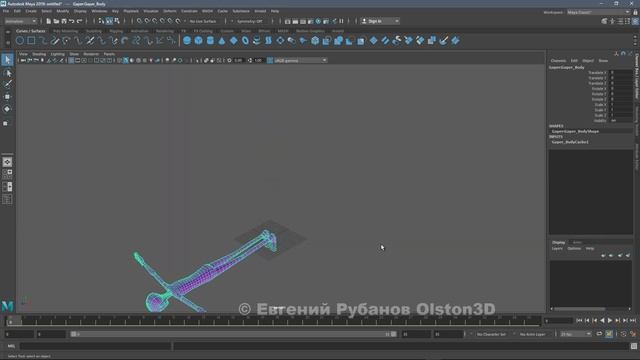The width and height of the screenshot is (640, 360).
Task: Click the New Scene icon
Action: [x=49, y=21]
